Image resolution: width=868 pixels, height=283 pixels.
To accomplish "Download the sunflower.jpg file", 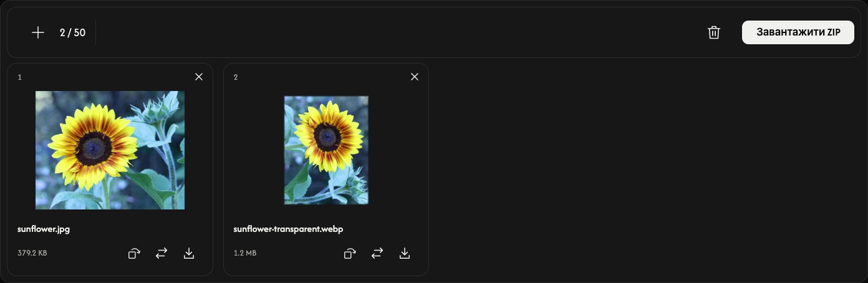I will [189, 253].
